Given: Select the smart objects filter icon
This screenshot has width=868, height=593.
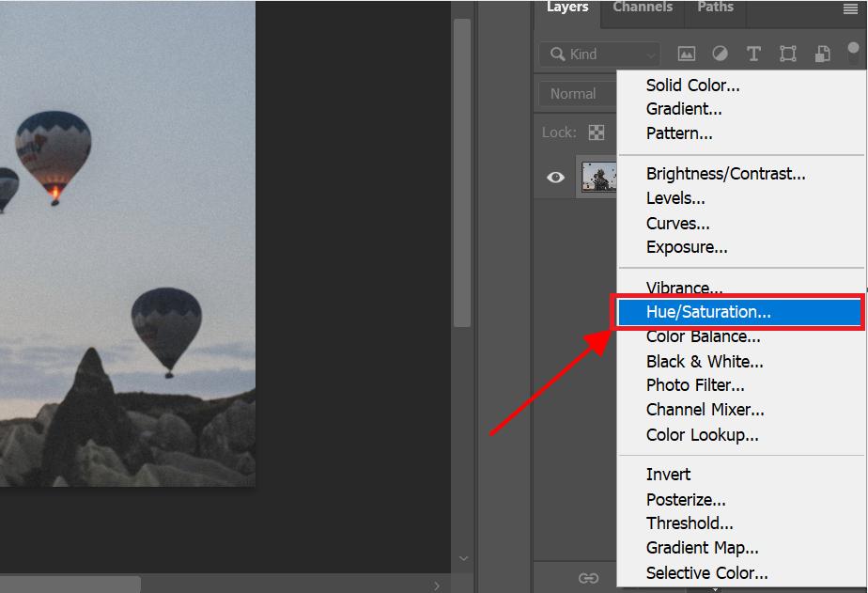Looking at the screenshot, I should 822,54.
